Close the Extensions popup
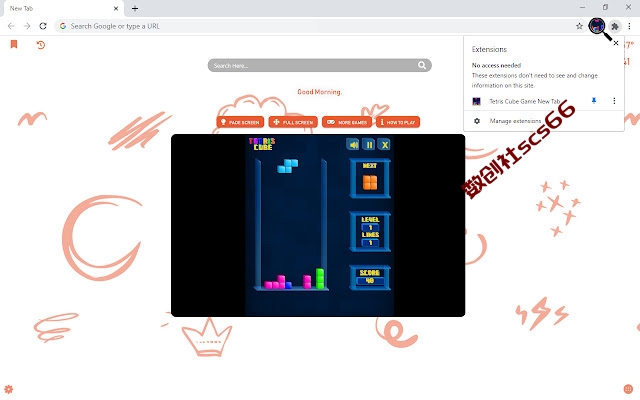Image resolution: width=640 pixels, height=400 pixels. click(616, 43)
